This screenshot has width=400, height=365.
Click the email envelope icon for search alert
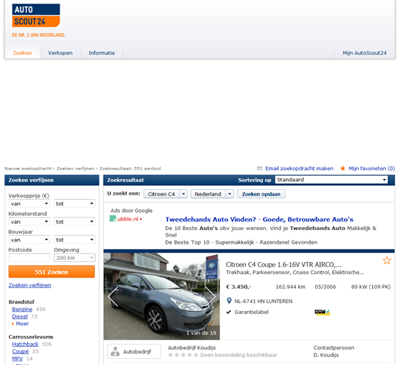click(x=259, y=168)
